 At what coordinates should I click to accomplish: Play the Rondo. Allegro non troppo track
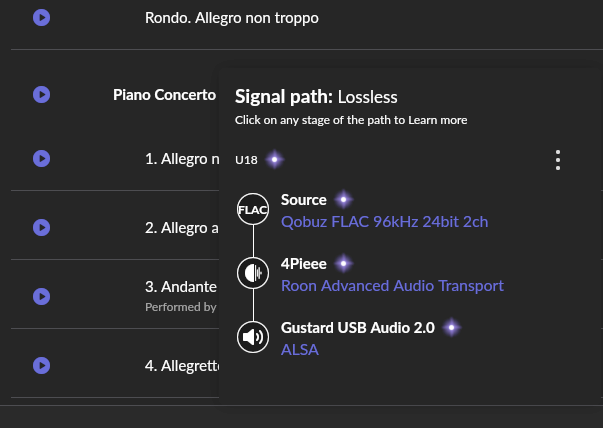(x=41, y=17)
